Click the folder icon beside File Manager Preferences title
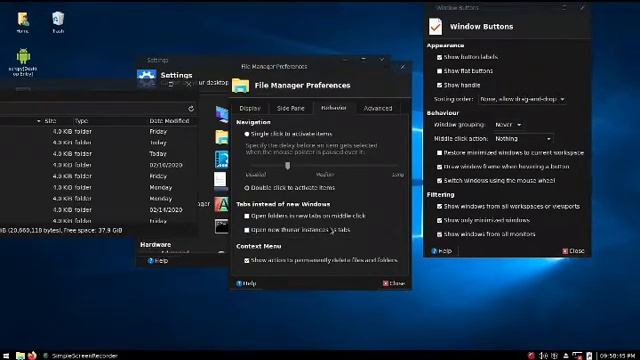Image resolution: width=640 pixels, height=360 pixels. pyautogui.click(x=240, y=85)
